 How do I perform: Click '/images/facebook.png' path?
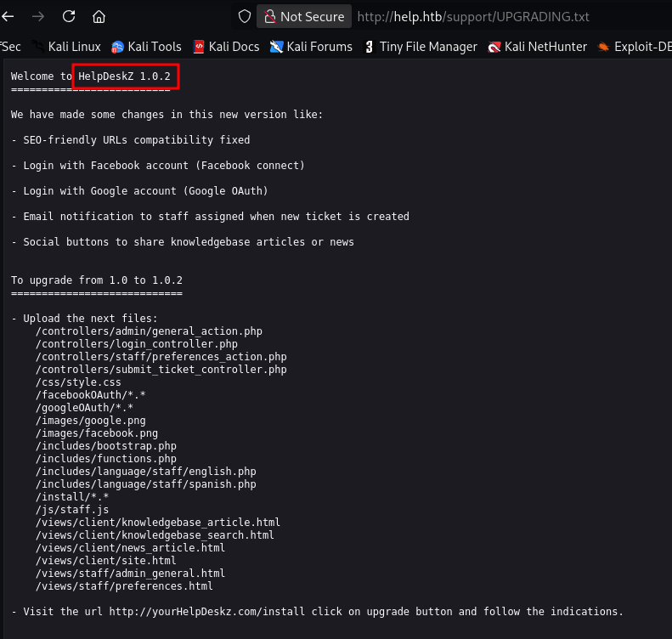tap(97, 433)
